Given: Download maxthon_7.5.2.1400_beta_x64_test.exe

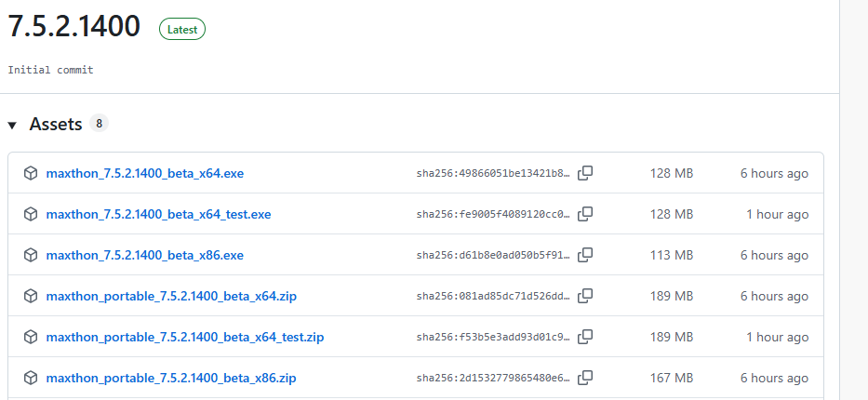Looking at the screenshot, I should tap(158, 214).
